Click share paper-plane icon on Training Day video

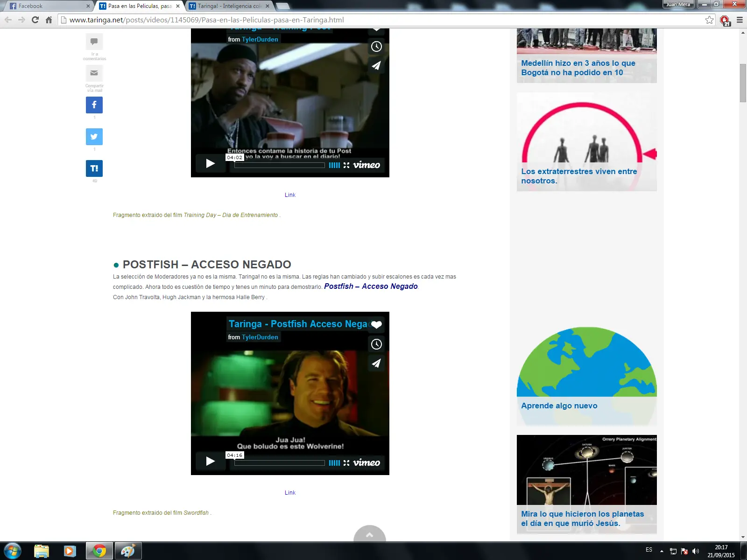coord(376,65)
